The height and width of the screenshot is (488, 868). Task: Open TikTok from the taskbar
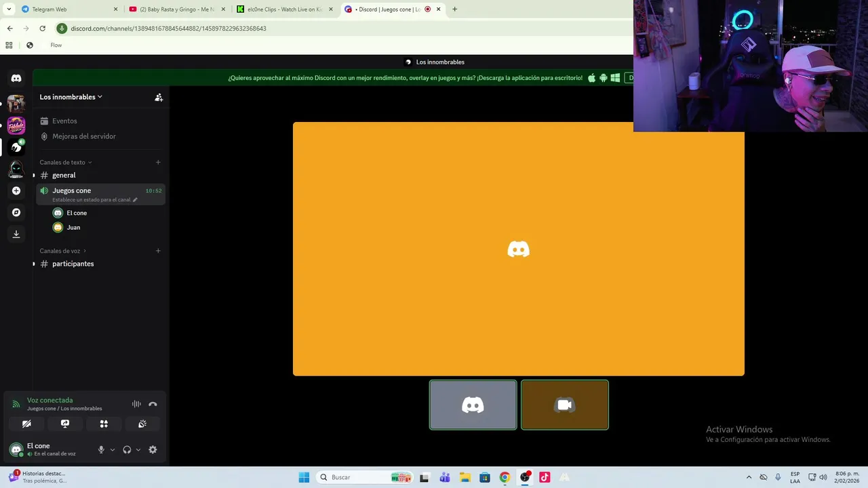pos(545,477)
